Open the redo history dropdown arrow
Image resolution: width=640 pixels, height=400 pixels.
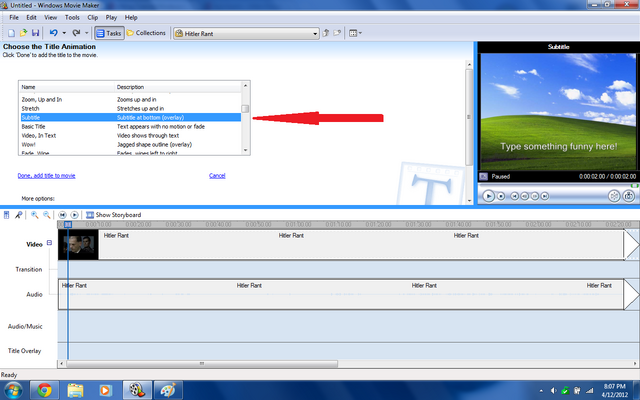(87, 33)
